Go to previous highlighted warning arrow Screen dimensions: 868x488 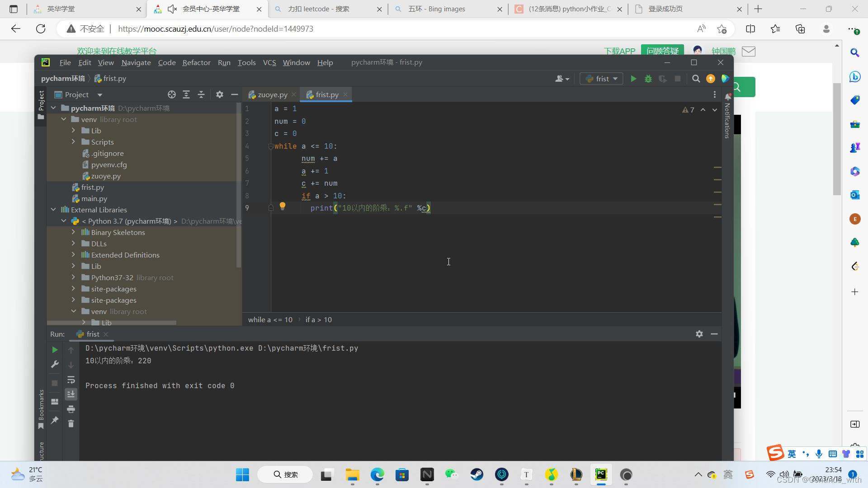pos(703,110)
